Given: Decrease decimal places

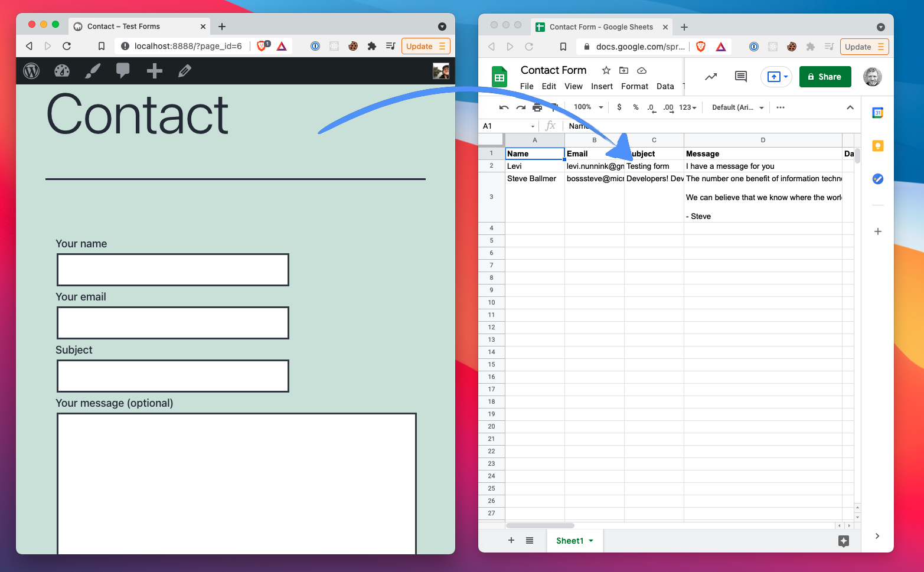Looking at the screenshot, I should [x=651, y=107].
